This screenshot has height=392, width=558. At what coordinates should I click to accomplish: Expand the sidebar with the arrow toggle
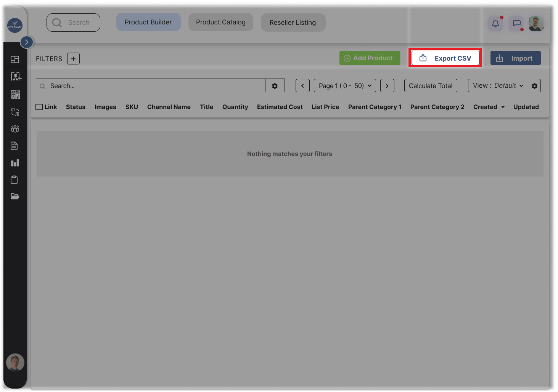click(26, 42)
